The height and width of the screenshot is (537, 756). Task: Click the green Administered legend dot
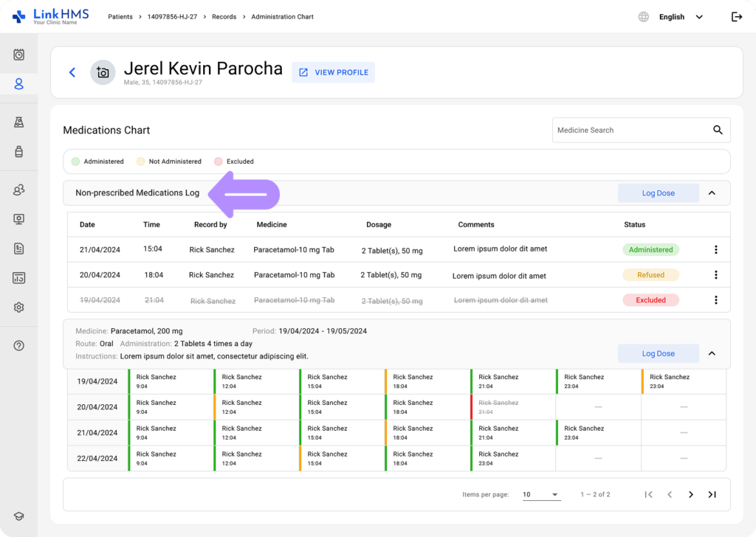(x=75, y=162)
